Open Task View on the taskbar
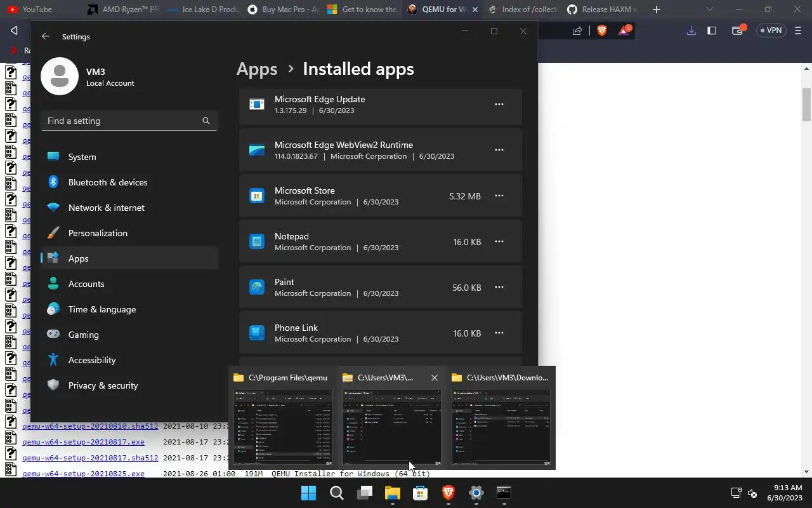812x508 pixels. pos(364,493)
